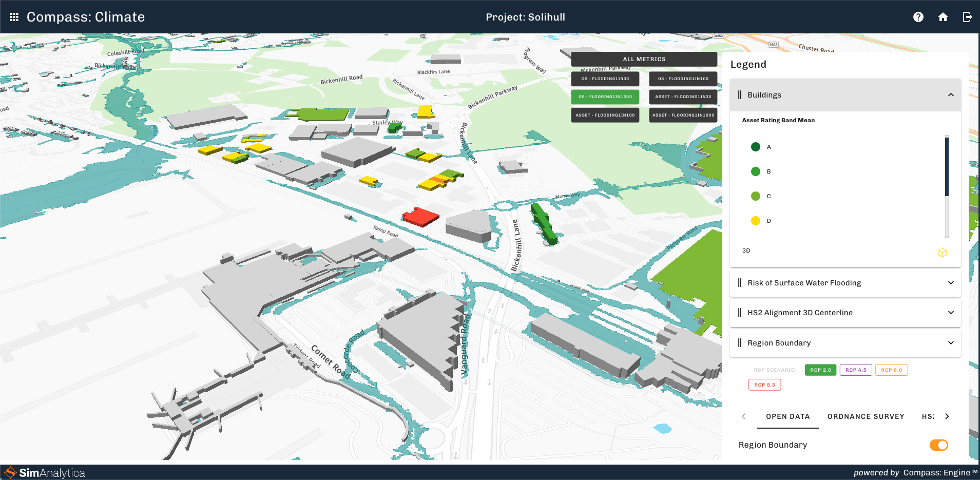Expand the Region Boundary legend section
Image resolution: width=980 pixels, height=480 pixels.
click(951, 343)
